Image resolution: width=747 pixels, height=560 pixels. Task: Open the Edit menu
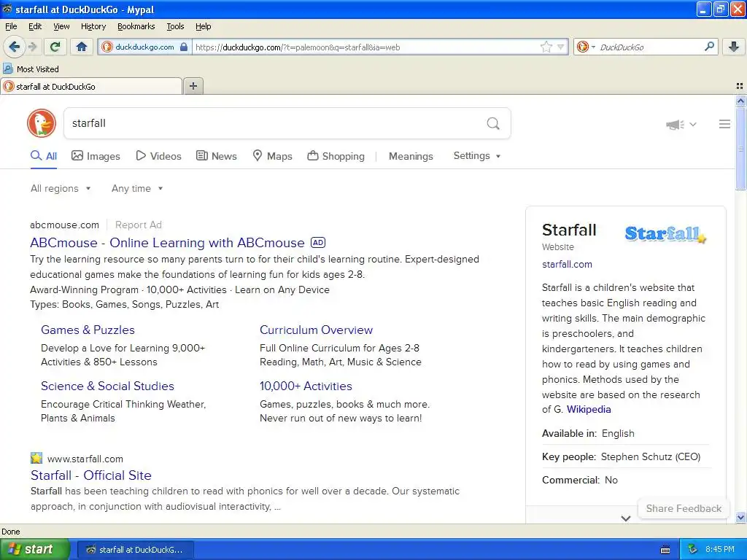tap(35, 26)
